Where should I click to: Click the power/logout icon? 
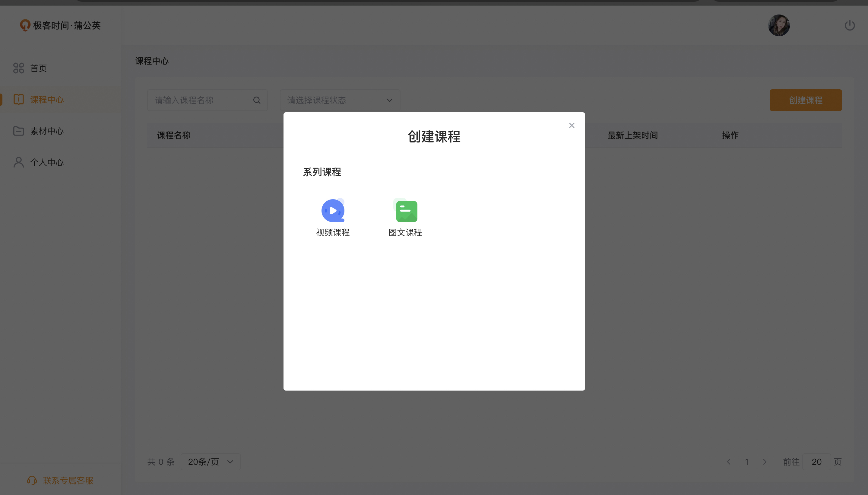[849, 25]
